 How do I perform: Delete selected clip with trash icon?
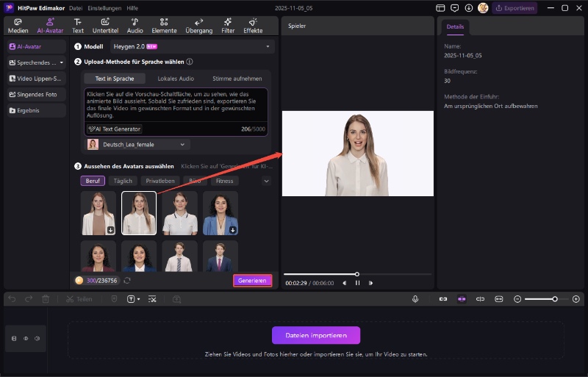[x=46, y=299]
